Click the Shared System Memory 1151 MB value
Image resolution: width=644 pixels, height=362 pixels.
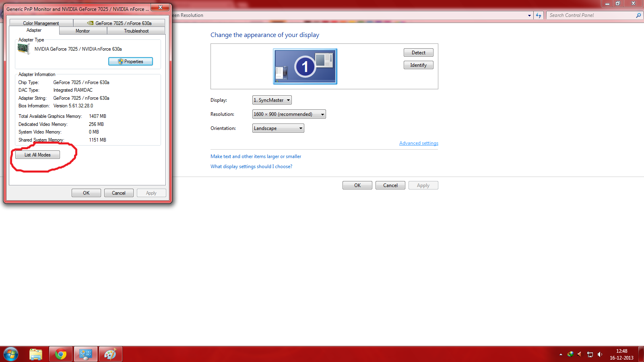coord(97,140)
